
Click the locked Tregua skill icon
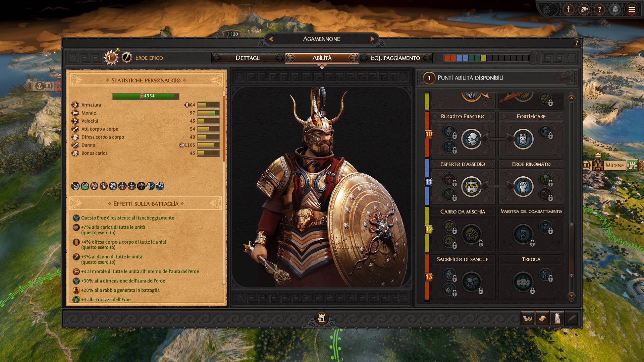[x=523, y=282]
